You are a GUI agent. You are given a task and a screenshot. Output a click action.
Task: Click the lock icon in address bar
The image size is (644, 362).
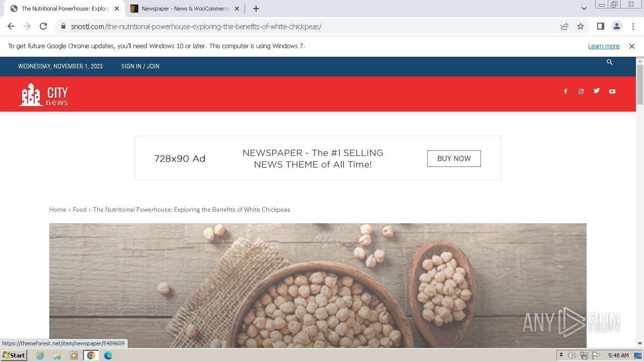pos(63,26)
